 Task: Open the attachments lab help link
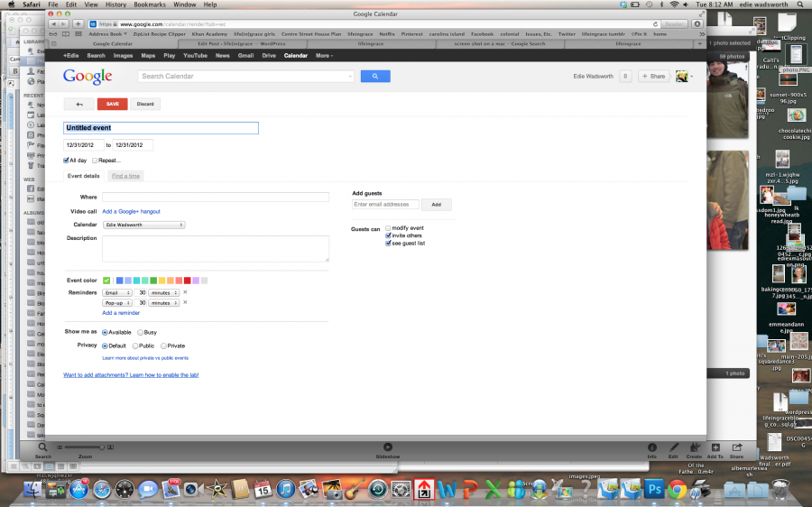tap(131, 375)
